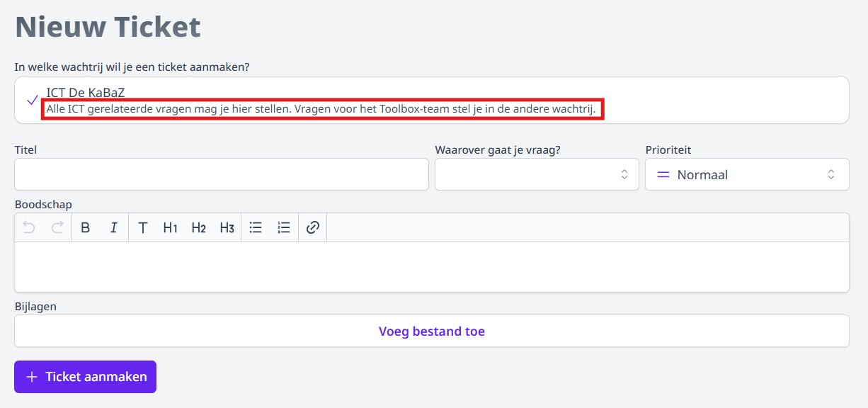Click the Undo icon in the editor toolbar
The width and height of the screenshot is (868, 408).
(28, 227)
